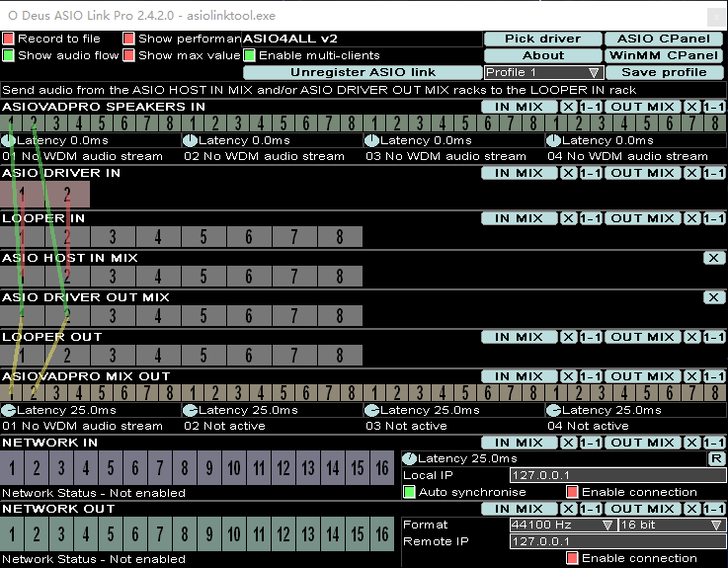Clear ASIO DRIVER OUT MIX connections with X
Screen dimensions: 728x568
tap(713, 297)
